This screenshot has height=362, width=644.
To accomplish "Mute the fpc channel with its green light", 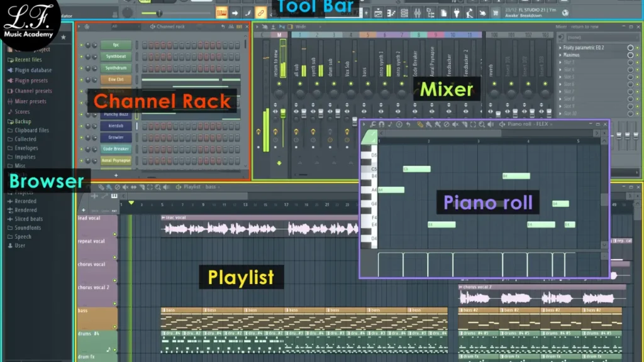I will (x=81, y=45).
